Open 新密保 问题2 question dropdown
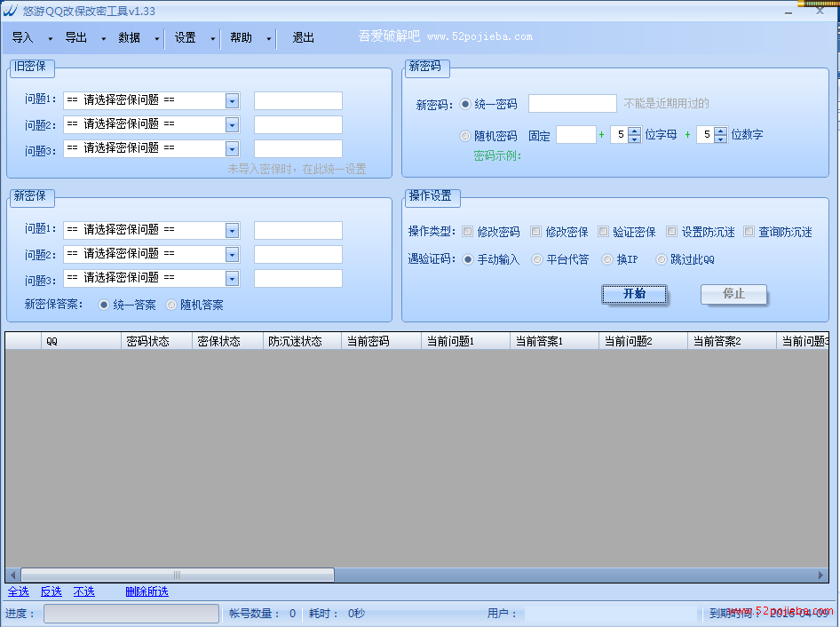 click(x=232, y=255)
